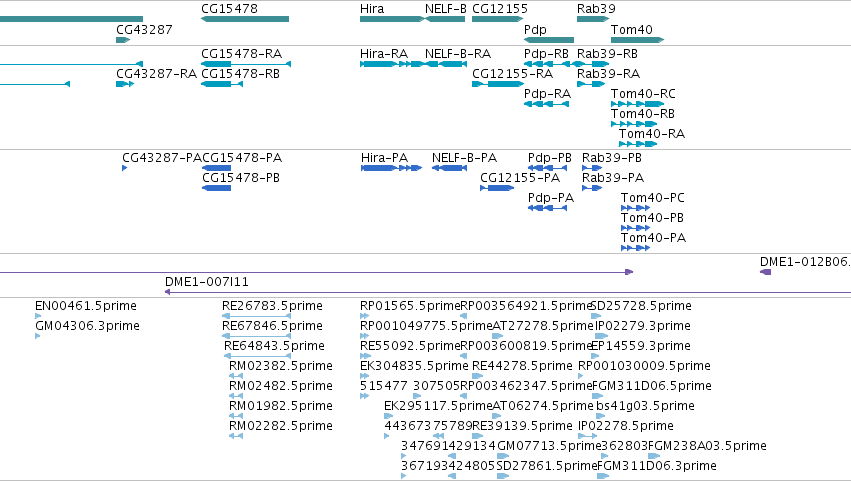This screenshot has height=481, width=851.
Task: Select transcript Pdp-RA
Action: click(x=547, y=104)
